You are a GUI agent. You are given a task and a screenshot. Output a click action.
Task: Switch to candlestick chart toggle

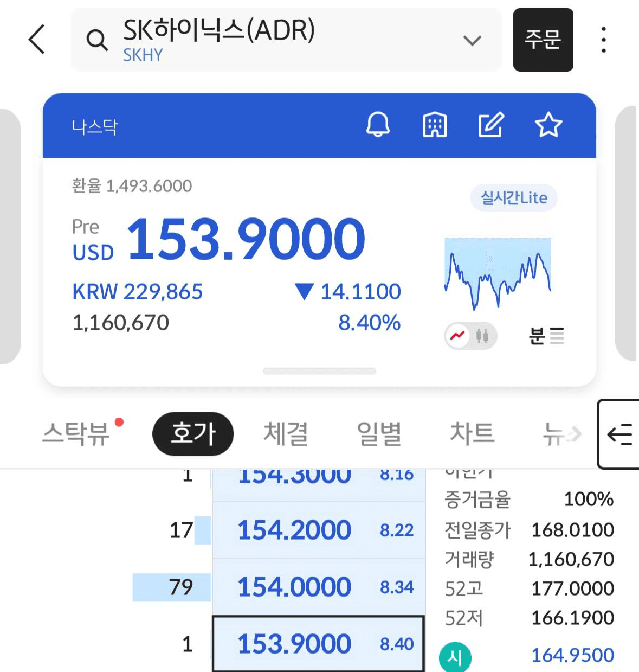(x=482, y=336)
